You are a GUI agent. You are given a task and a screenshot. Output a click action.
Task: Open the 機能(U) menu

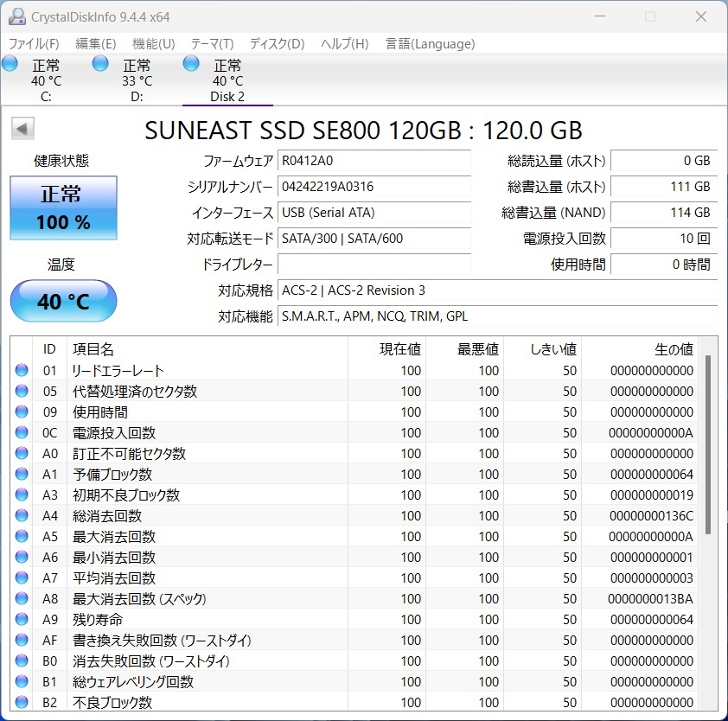(x=153, y=44)
